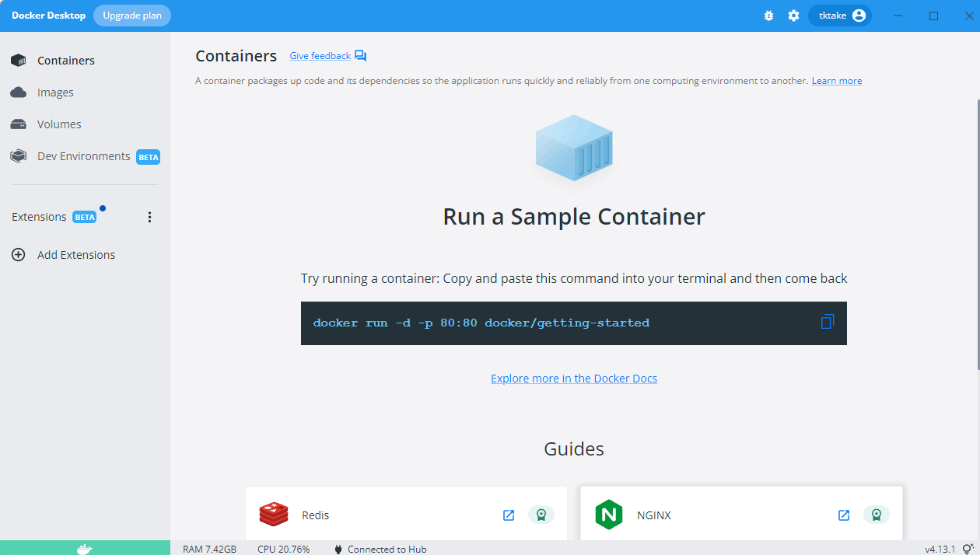The image size is (980, 555).
Task: Click the plug icon beside Connected to Hub
Action: (338, 549)
